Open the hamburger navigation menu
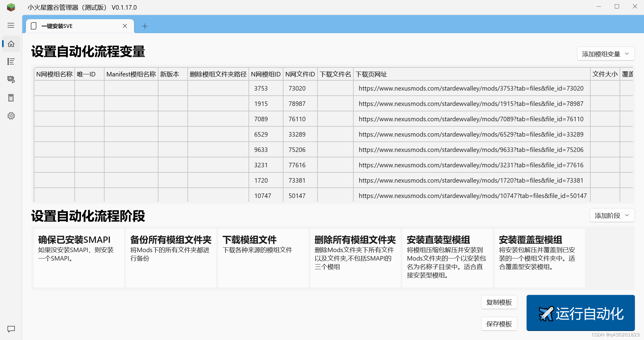This screenshot has height=340, width=644. 11,26
